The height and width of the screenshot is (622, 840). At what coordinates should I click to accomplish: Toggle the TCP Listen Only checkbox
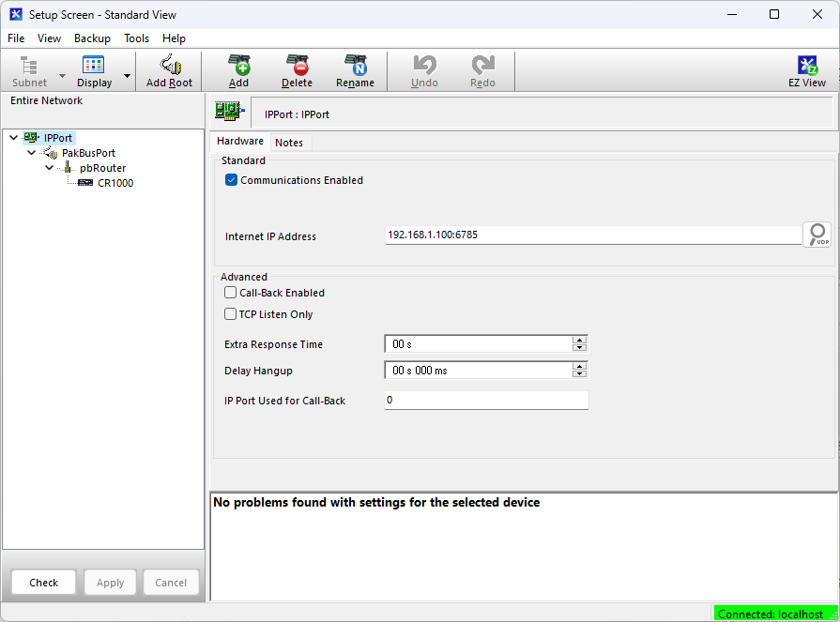(x=231, y=314)
